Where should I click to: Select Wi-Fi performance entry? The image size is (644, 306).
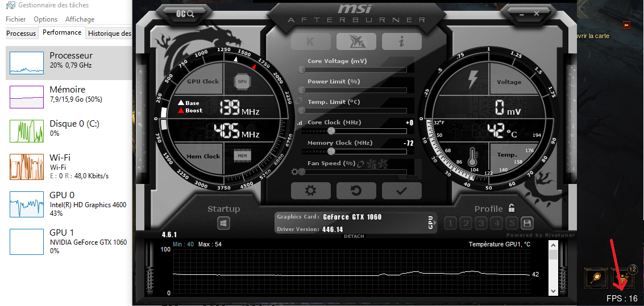coord(69,166)
